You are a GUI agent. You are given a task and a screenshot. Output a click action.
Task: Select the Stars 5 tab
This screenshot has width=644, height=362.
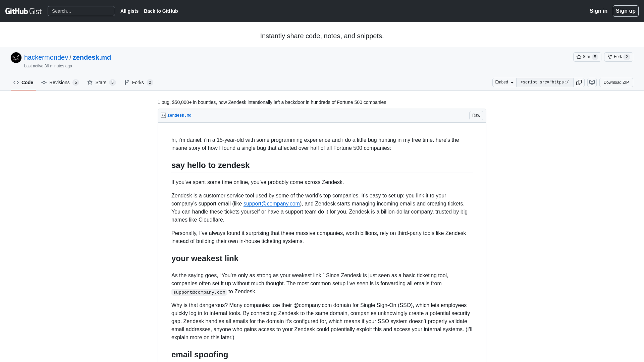101,82
